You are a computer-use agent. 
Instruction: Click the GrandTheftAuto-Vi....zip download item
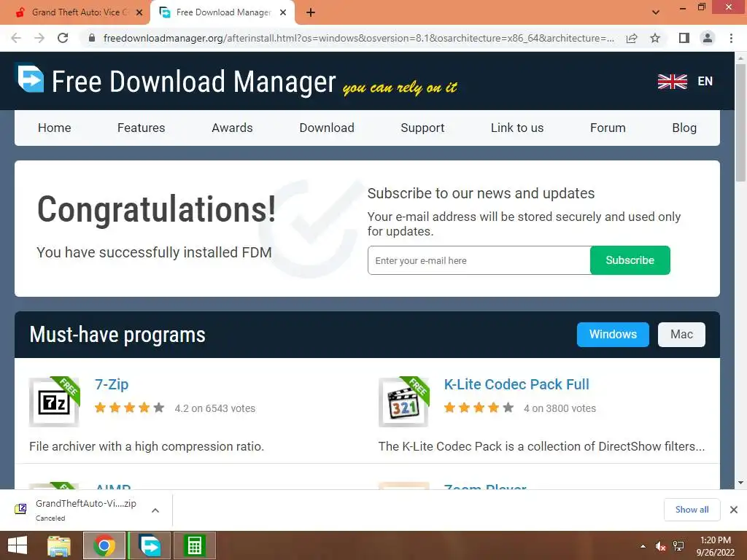(86, 510)
